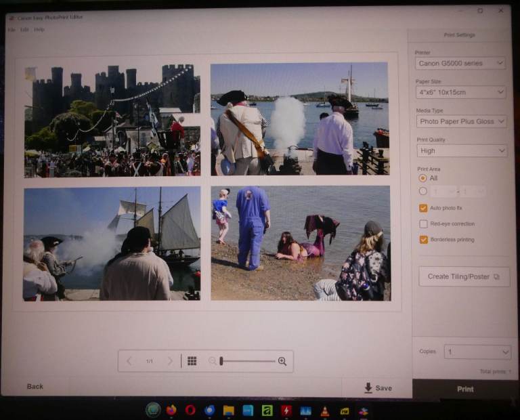
Task: Click the Create Tiling/Poster button
Action: tap(464, 276)
